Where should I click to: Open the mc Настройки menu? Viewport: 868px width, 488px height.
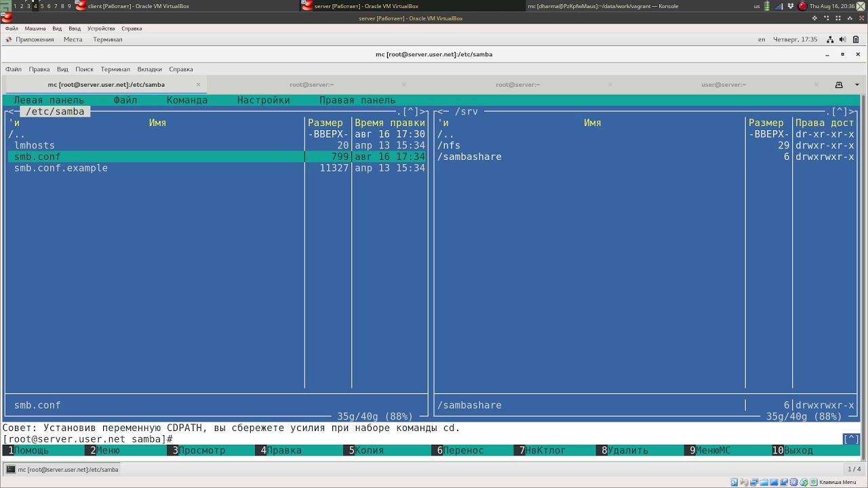click(x=264, y=100)
